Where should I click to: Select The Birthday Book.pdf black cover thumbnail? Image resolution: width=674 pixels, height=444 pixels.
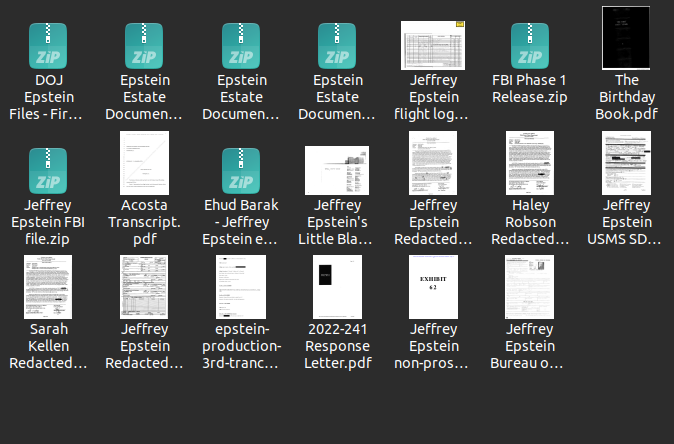point(626,38)
